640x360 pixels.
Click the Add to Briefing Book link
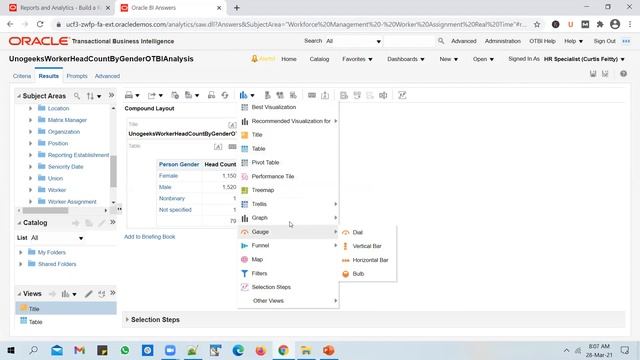[x=149, y=237]
